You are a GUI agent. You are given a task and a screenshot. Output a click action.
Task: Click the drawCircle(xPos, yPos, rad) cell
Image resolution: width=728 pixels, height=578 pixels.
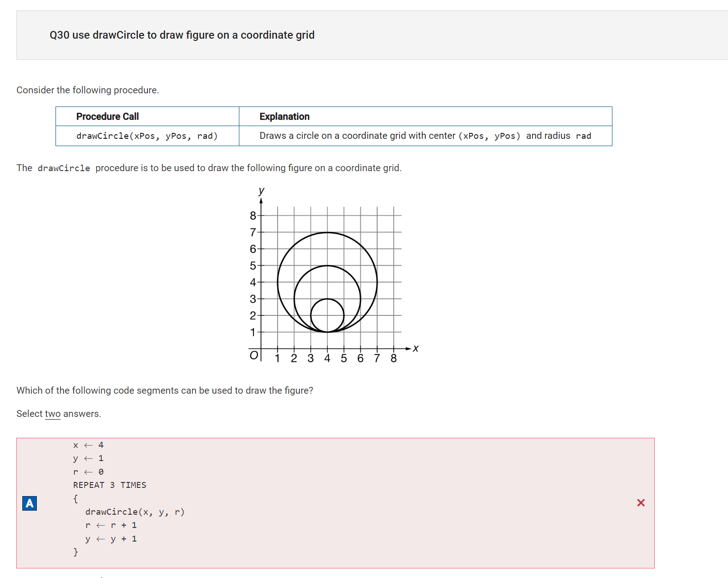147,136
